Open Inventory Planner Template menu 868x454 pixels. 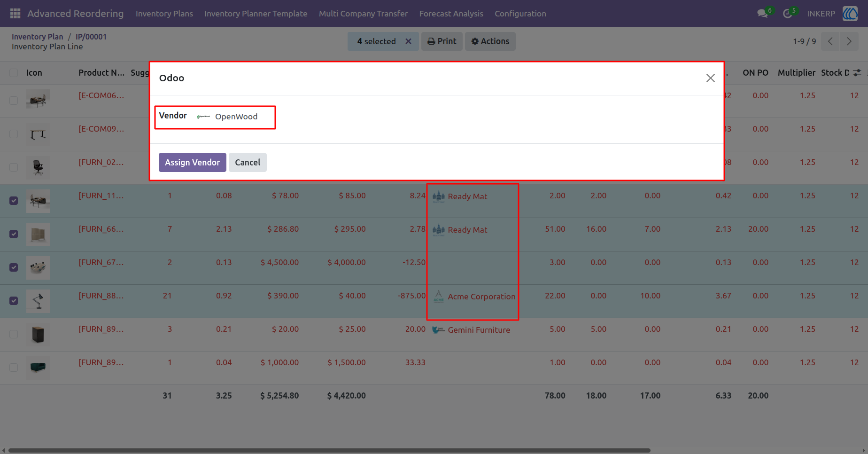(x=256, y=14)
